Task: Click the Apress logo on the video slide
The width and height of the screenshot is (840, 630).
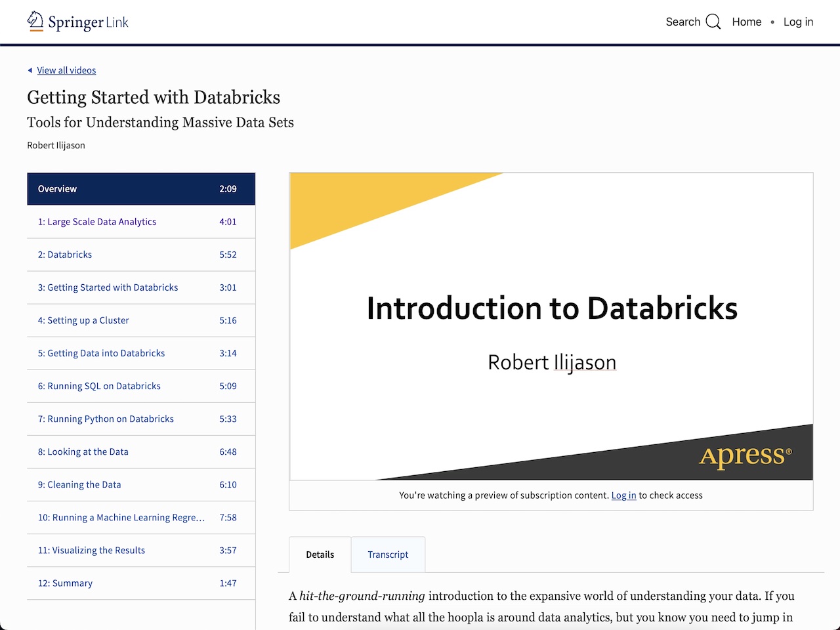Action: (745, 455)
